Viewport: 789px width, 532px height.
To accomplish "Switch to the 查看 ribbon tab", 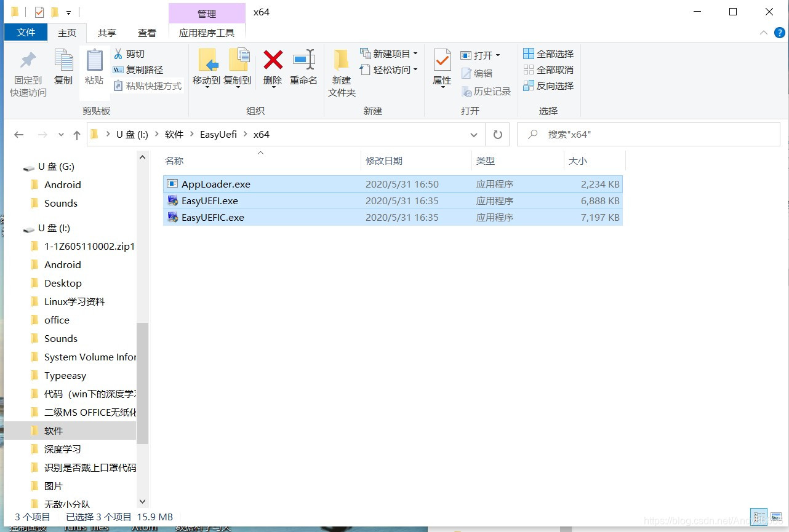I will pos(147,33).
